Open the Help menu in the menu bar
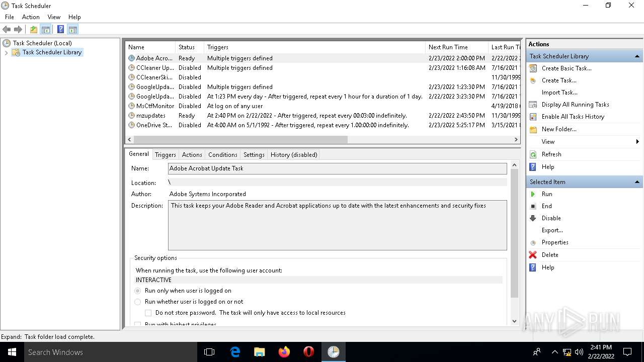The image size is (644, 362). click(74, 17)
